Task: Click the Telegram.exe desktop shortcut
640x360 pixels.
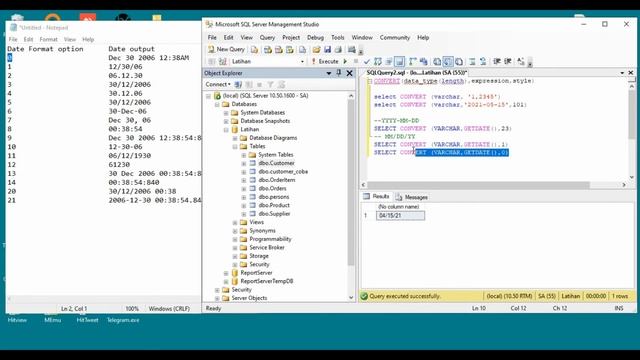Action: click(x=123, y=320)
